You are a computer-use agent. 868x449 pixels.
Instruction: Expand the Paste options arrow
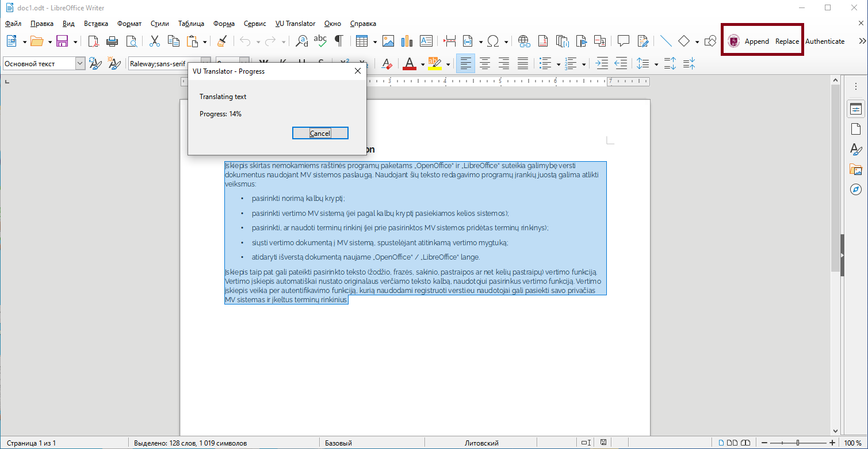coord(205,42)
